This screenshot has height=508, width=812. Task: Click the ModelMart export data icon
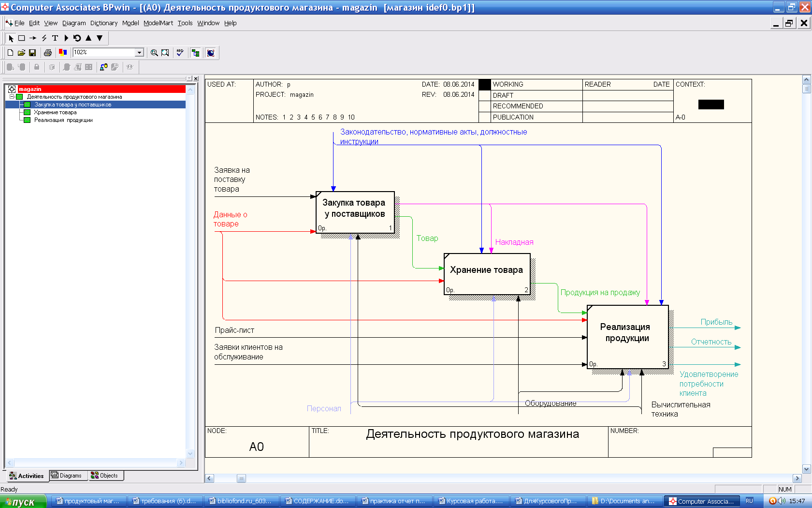coord(103,67)
